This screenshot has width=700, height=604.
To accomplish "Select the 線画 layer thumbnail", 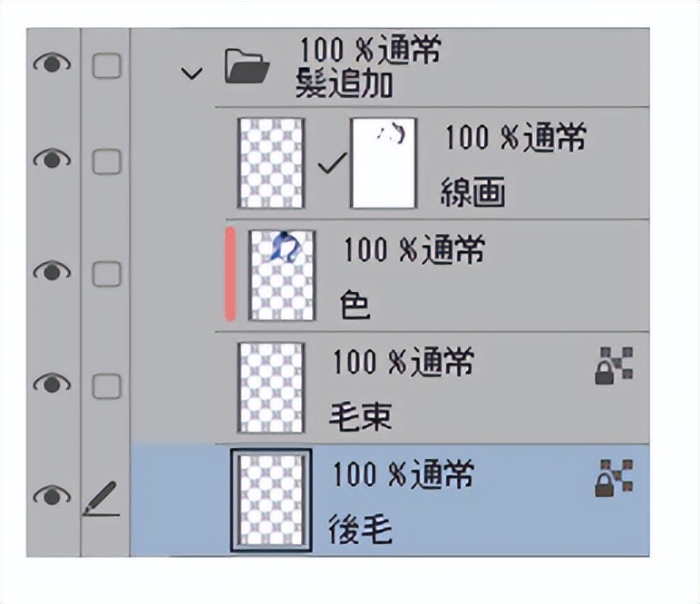I will pyautogui.click(x=271, y=163).
